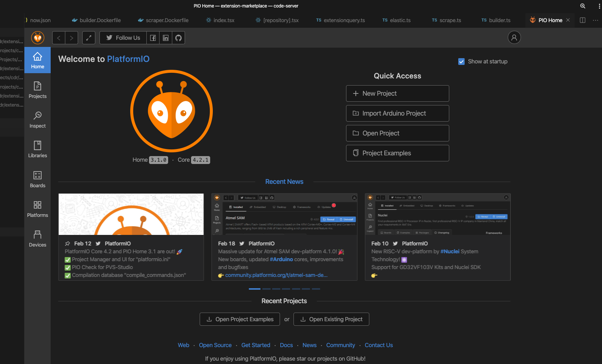Open the Inspect sidebar section

(38, 120)
